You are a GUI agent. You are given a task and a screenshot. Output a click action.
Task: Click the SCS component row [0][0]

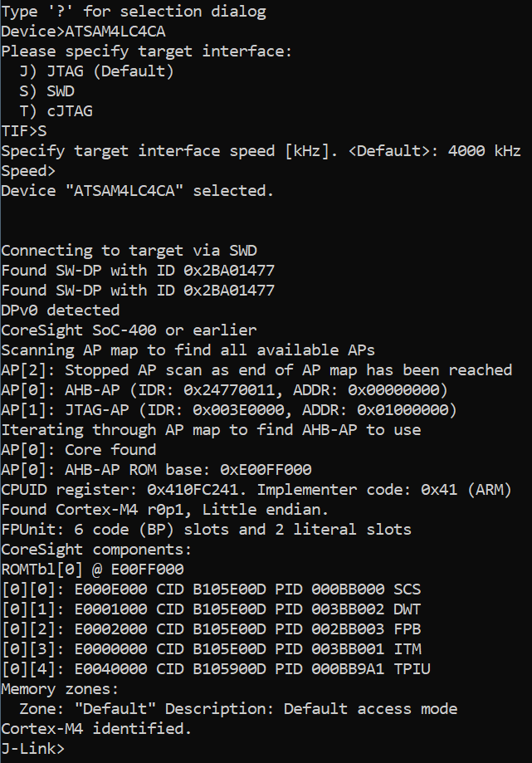coord(211,589)
